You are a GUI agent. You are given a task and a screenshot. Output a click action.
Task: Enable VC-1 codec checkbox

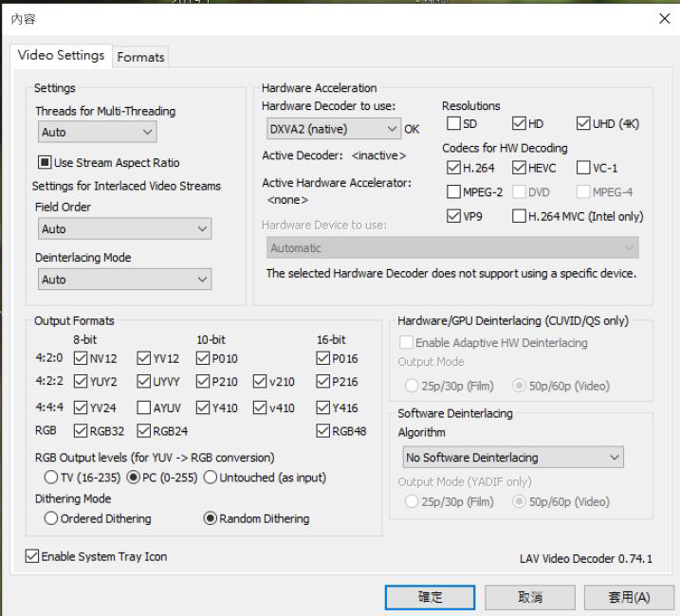(584, 169)
